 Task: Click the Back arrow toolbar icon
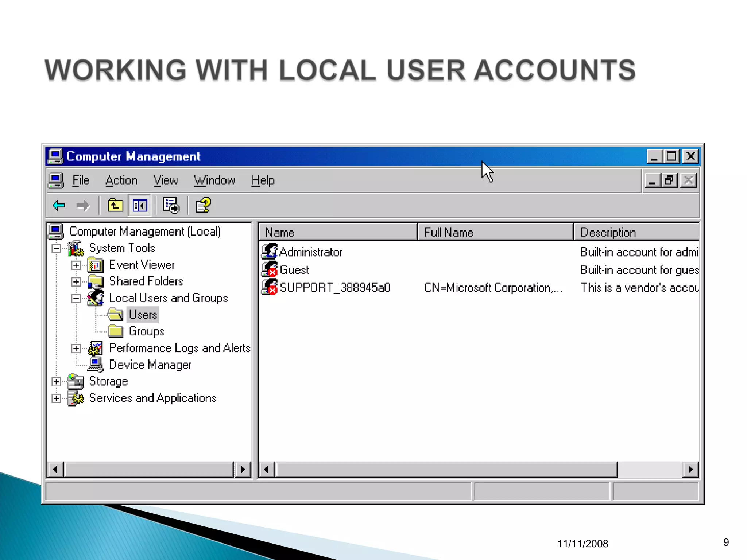[x=59, y=206]
